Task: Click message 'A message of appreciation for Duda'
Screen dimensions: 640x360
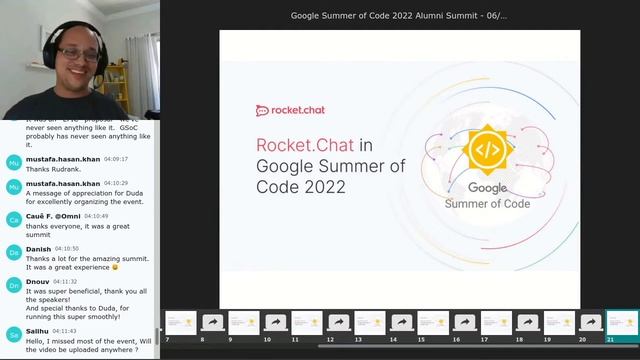Action: 84,198
